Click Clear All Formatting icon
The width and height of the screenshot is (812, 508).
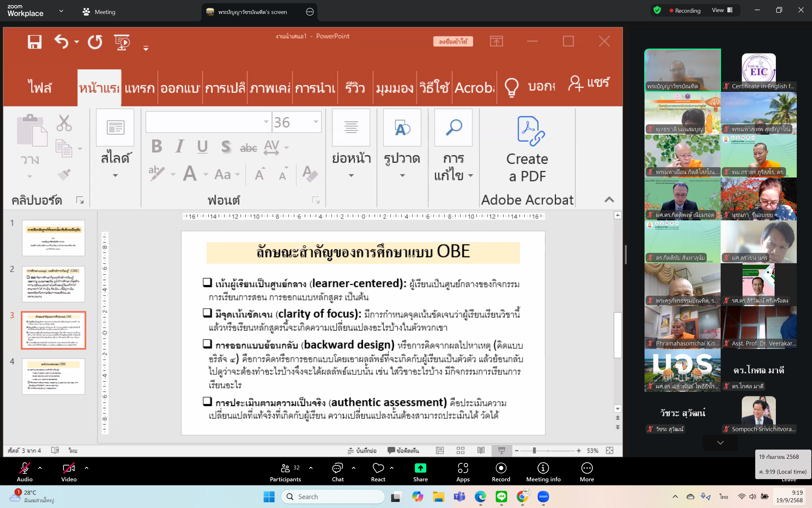click(x=310, y=174)
